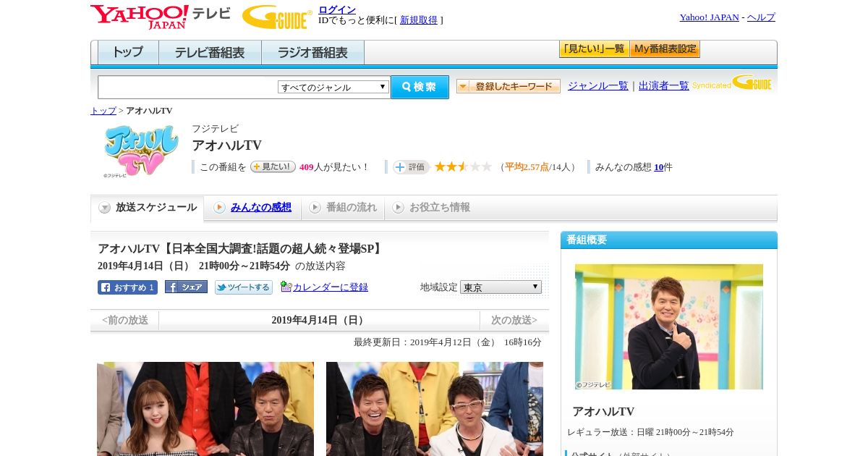
Task: Open the 地域設定 東京 region dropdown
Action: coord(501,287)
